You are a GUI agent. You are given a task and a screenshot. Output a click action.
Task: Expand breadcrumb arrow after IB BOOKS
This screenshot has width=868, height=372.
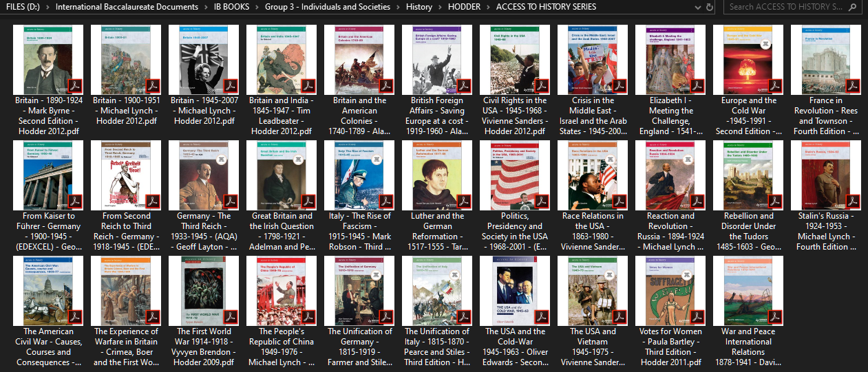258,7
